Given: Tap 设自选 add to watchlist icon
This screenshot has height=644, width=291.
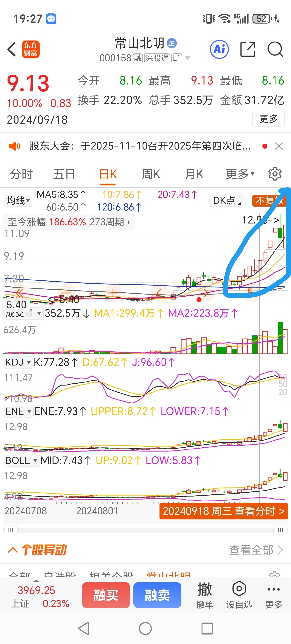Looking at the screenshot, I should point(239,595).
